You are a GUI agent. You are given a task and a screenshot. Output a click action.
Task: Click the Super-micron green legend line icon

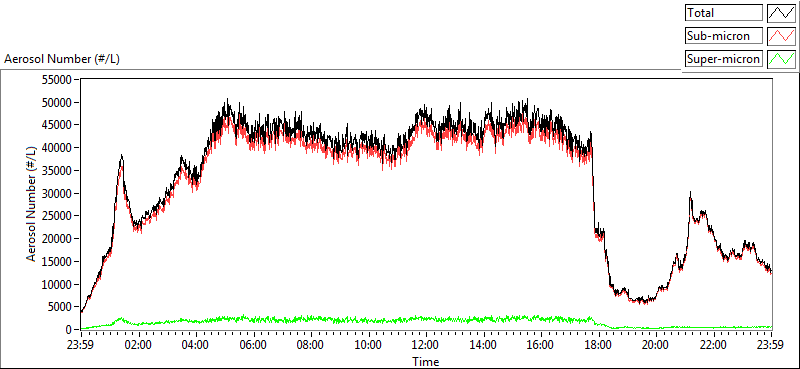click(x=781, y=59)
